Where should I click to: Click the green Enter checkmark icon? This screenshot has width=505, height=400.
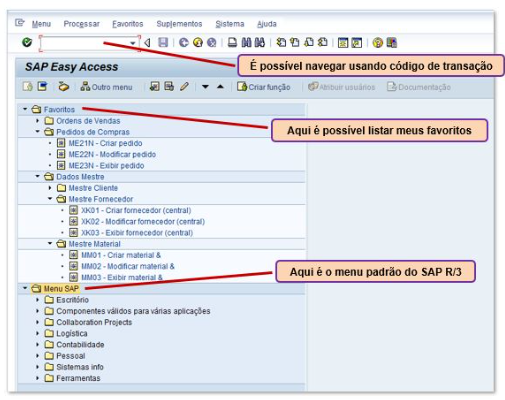(x=27, y=42)
